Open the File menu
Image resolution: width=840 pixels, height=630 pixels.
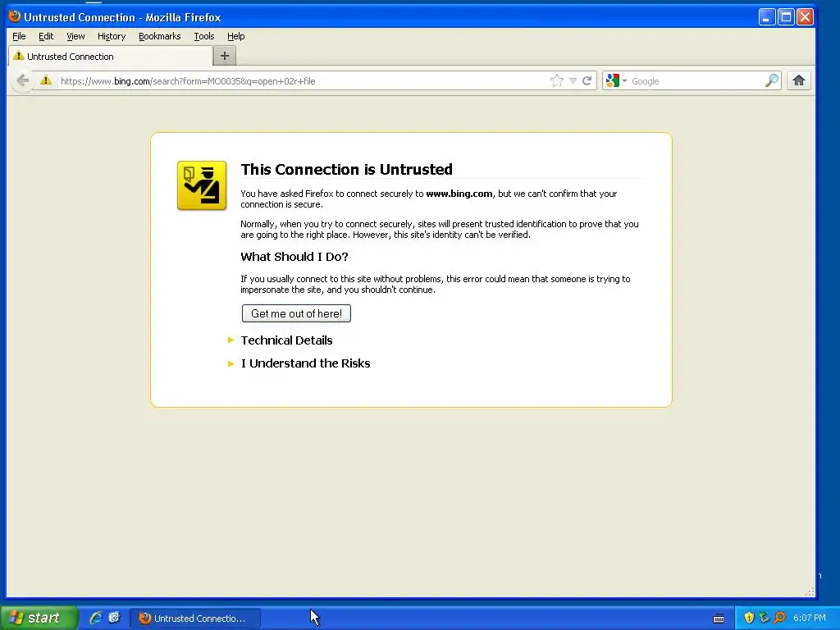pyautogui.click(x=19, y=36)
